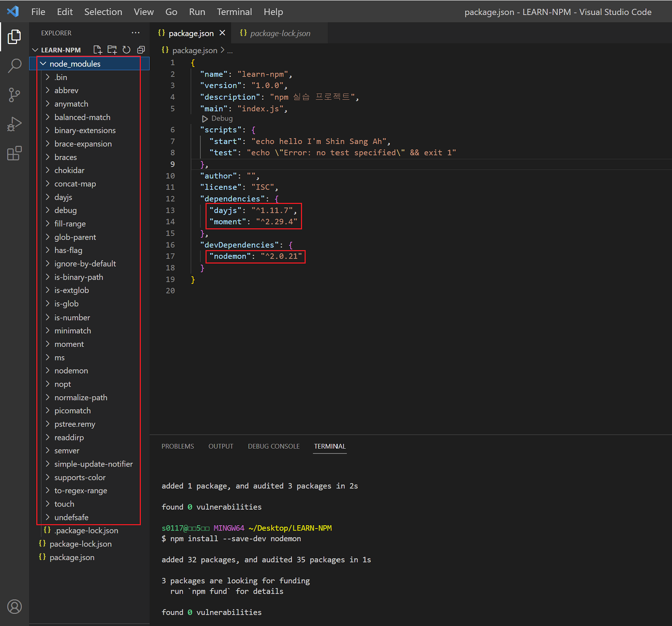Switch to the DEBUG CONSOLE panel tab
The height and width of the screenshot is (626, 672).
274,446
